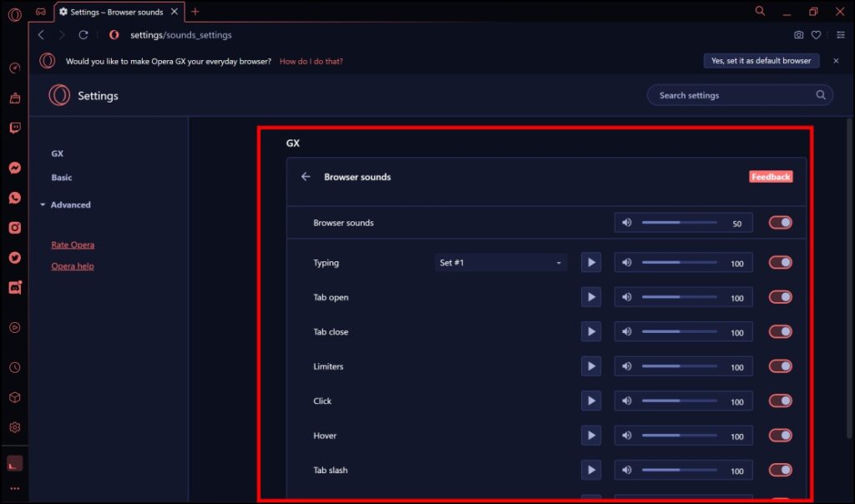Disable the Tab open sound toggle
855x504 pixels.
click(x=781, y=298)
